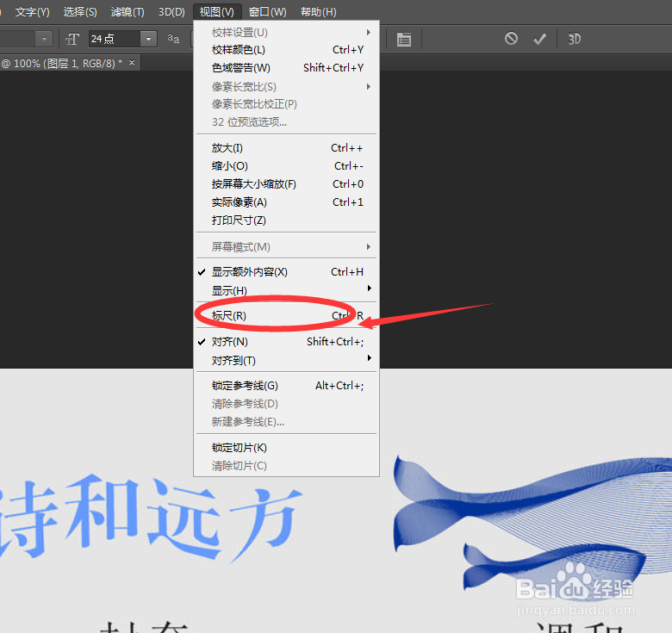672x633 pixels.
Task: Select 锁定切片(K)
Action: coord(286,448)
